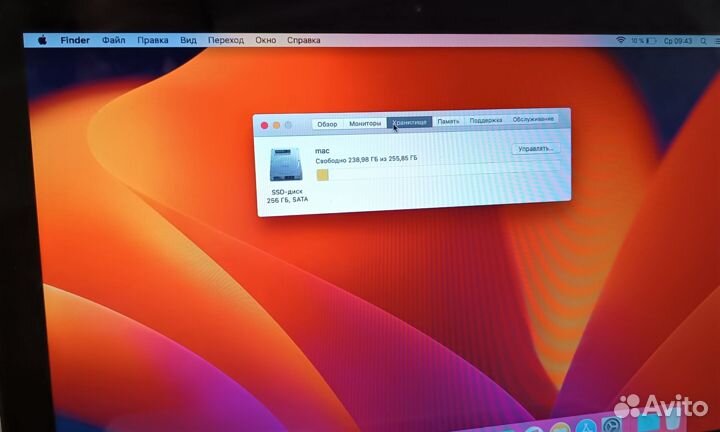The height and width of the screenshot is (432, 720).
Task: Click the clock showing Ср 09:43
Action: 678,41
